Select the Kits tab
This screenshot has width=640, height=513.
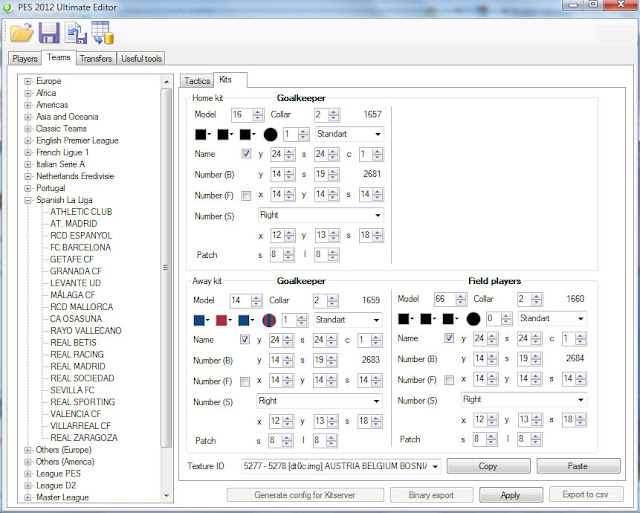tap(230, 80)
